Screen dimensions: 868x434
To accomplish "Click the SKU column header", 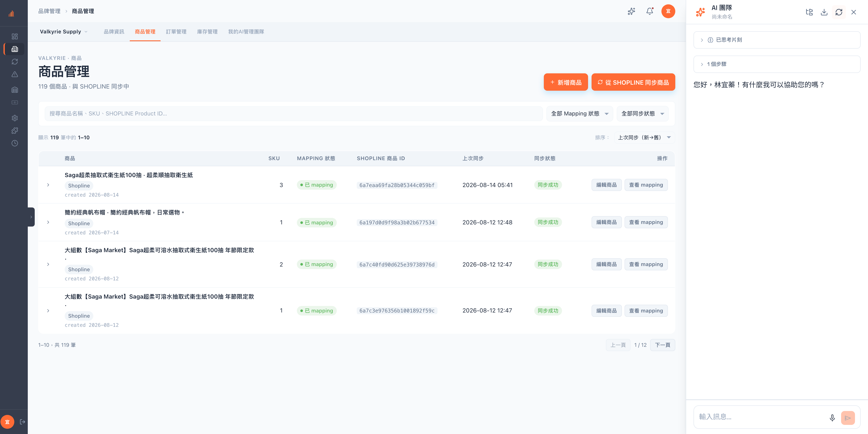I will [274, 158].
